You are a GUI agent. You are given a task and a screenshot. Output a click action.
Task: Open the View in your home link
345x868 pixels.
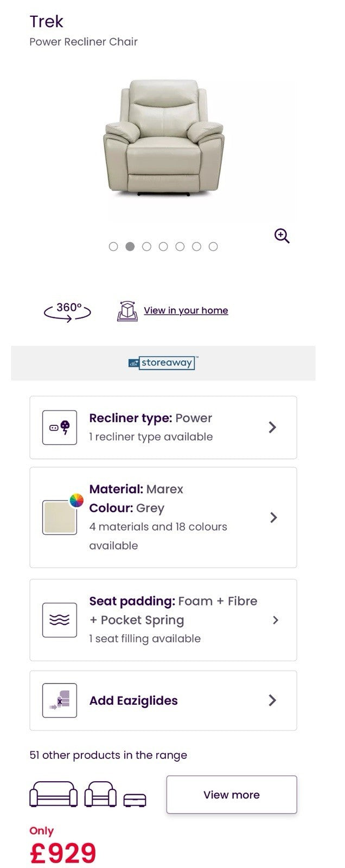pyautogui.click(x=186, y=310)
